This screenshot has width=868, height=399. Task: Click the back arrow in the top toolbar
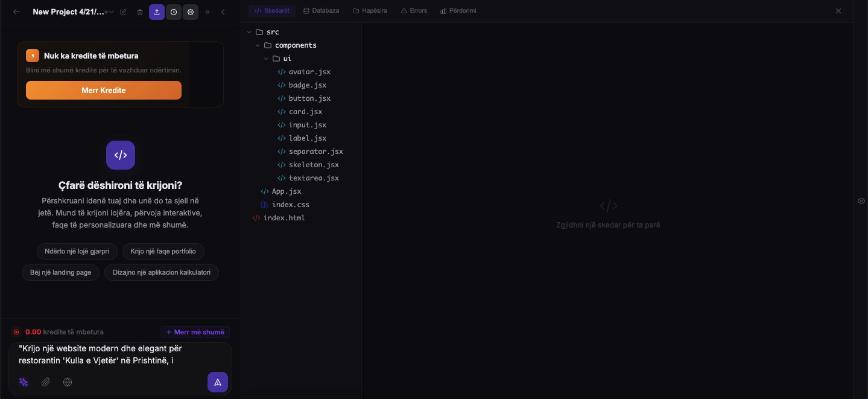(x=16, y=11)
